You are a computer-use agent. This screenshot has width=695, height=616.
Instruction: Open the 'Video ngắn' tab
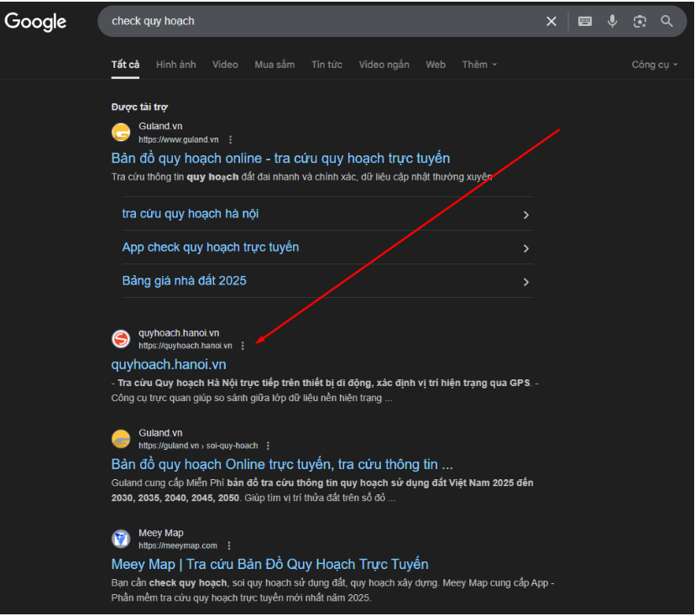coord(384,65)
